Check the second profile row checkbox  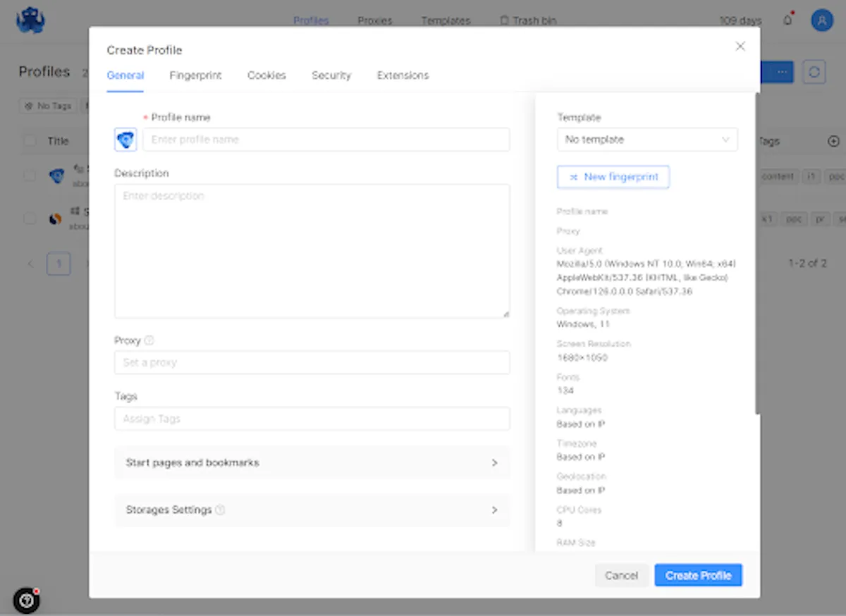click(x=30, y=218)
